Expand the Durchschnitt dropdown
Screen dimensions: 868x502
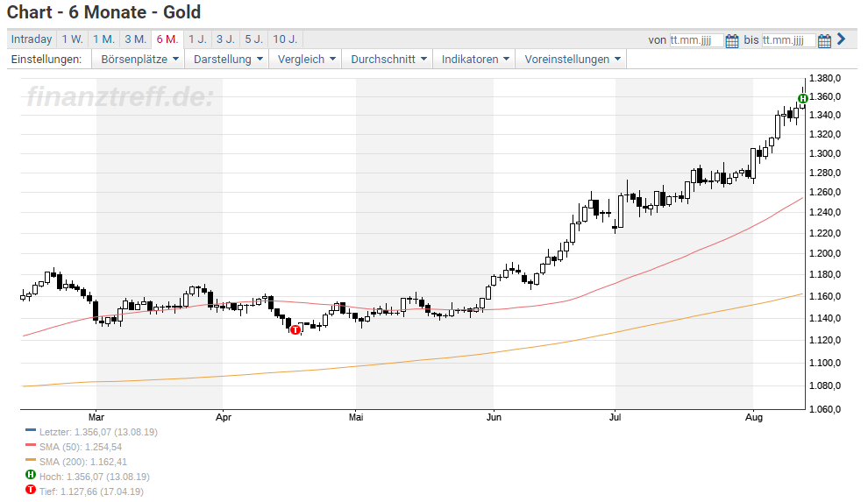point(388,60)
